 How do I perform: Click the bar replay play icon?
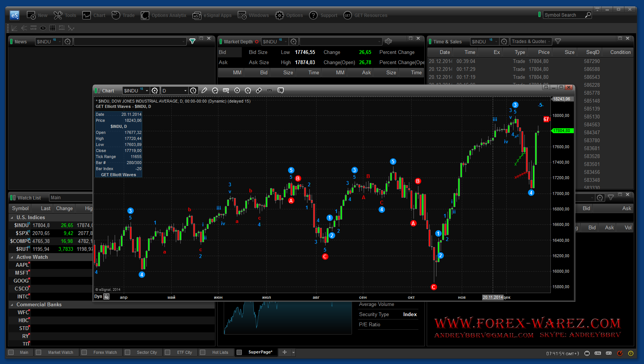pyautogui.click(x=237, y=91)
